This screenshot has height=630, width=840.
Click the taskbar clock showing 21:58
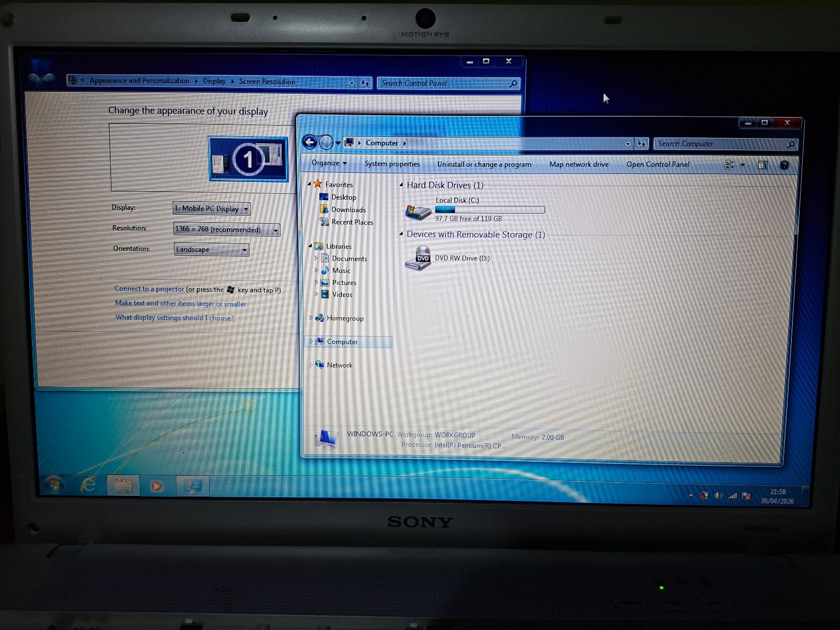tap(777, 497)
